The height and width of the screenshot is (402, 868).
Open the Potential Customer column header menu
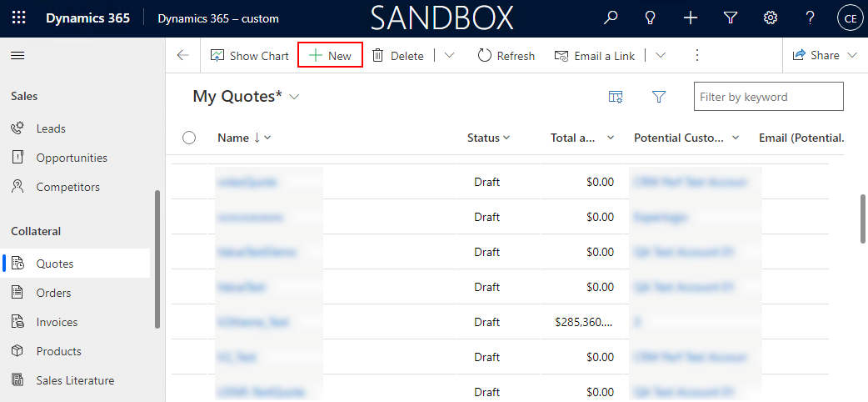click(x=686, y=138)
